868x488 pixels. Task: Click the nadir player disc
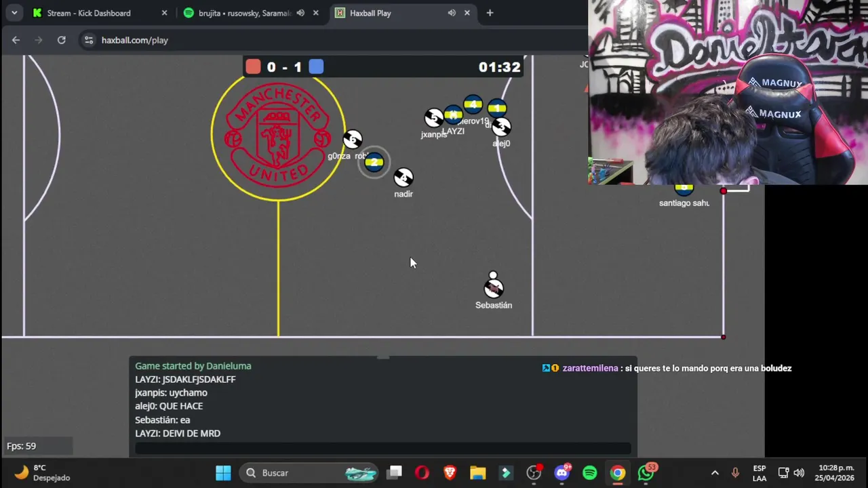point(403,178)
